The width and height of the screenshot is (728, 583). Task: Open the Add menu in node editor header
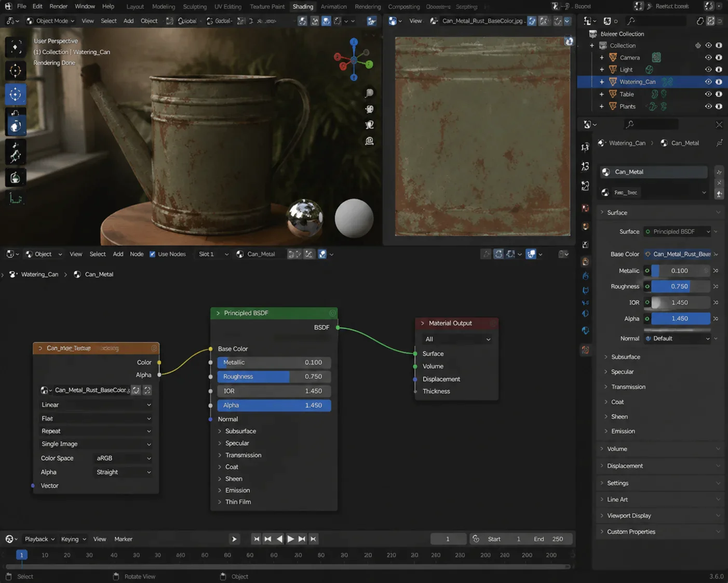pyautogui.click(x=118, y=254)
